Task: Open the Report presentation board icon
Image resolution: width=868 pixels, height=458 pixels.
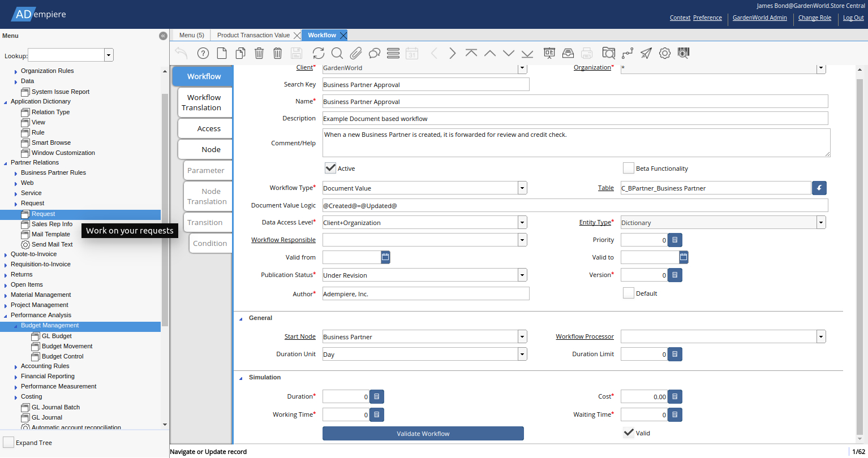Action: 549,53
